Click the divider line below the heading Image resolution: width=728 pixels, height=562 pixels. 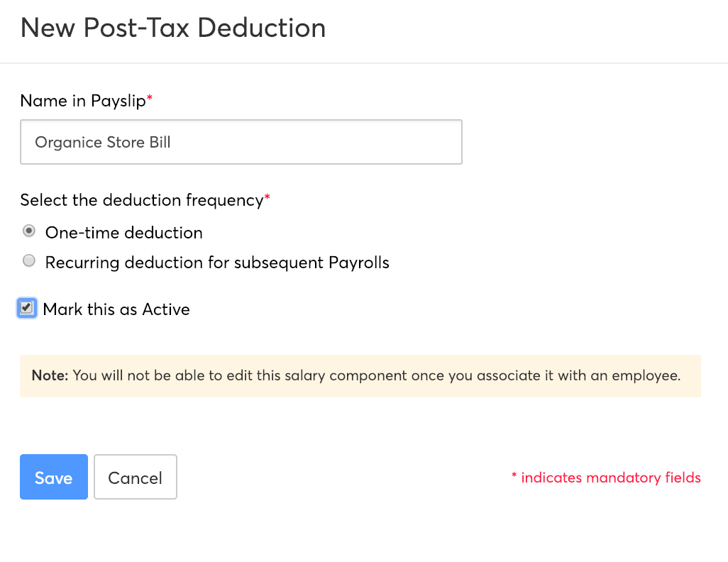pos(364,63)
